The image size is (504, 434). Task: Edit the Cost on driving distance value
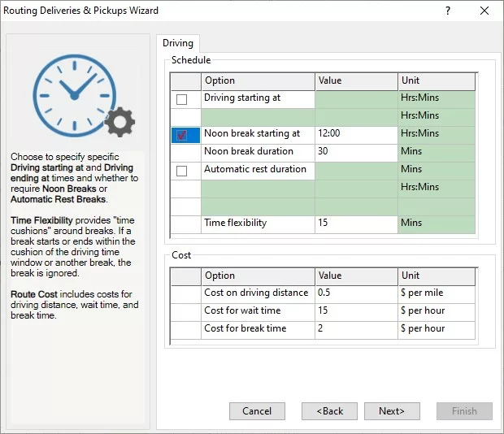coord(356,293)
